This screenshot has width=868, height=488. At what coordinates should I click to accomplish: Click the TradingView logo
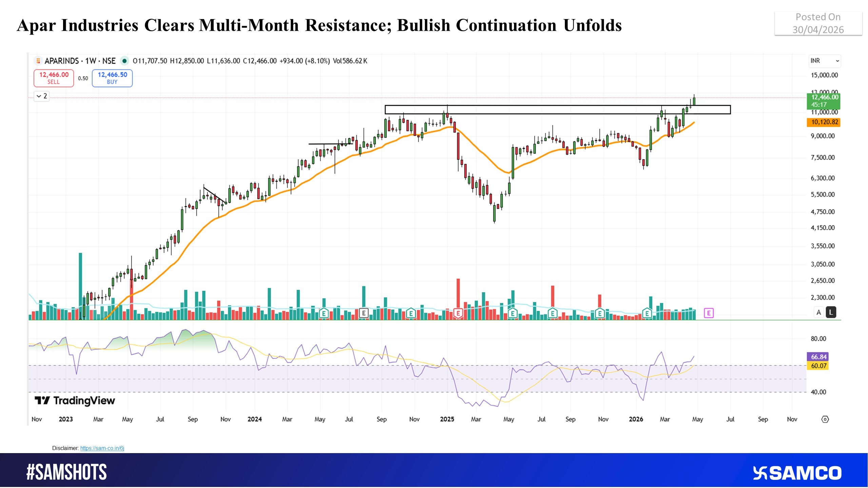75,401
